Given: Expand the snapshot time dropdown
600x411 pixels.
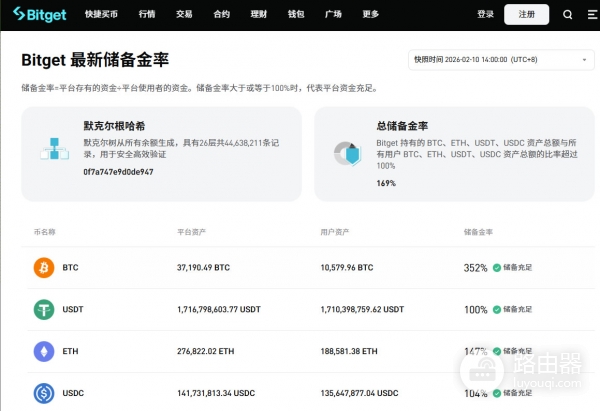Looking at the screenshot, I should [x=501, y=60].
